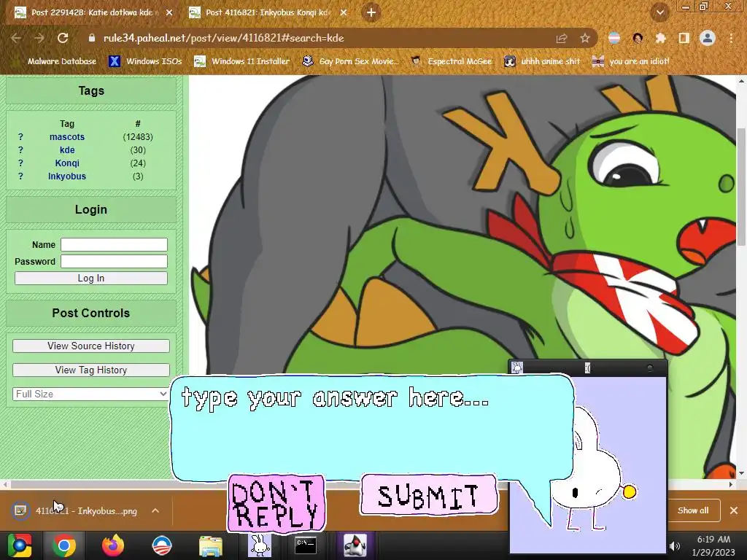The image size is (747, 560).
Task: Go forward with the browser forward arrow
Action: [39, 38]
